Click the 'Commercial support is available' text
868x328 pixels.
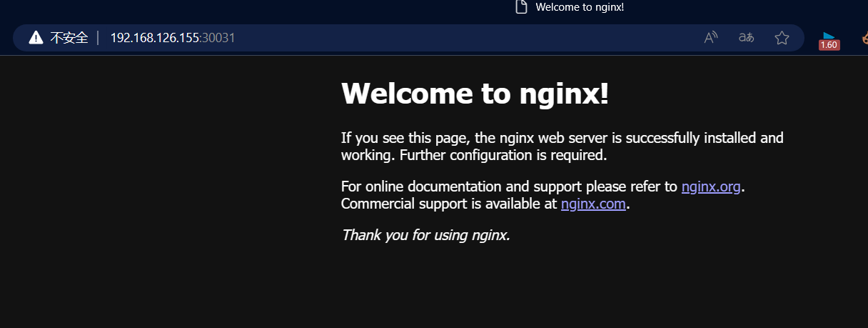(448, 204)
